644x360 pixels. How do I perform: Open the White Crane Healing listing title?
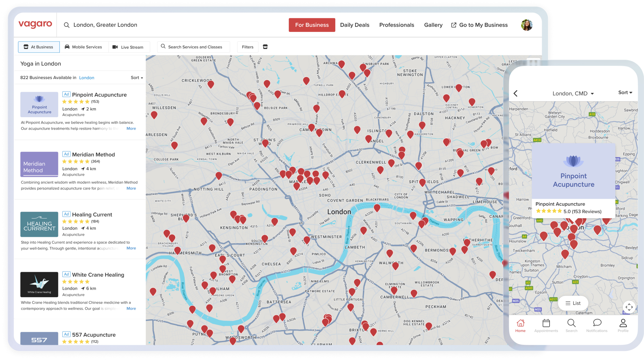[x=98, y=275]
